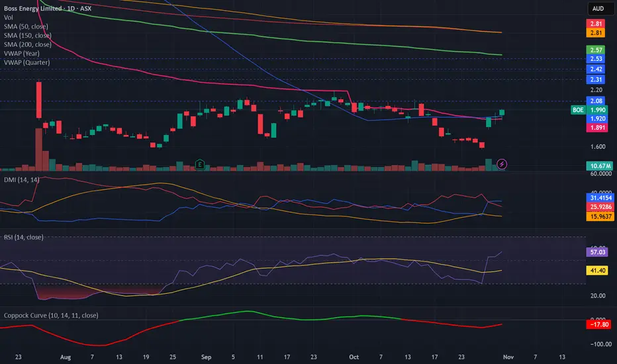Click the 1.990 current price label

(598, 110)
